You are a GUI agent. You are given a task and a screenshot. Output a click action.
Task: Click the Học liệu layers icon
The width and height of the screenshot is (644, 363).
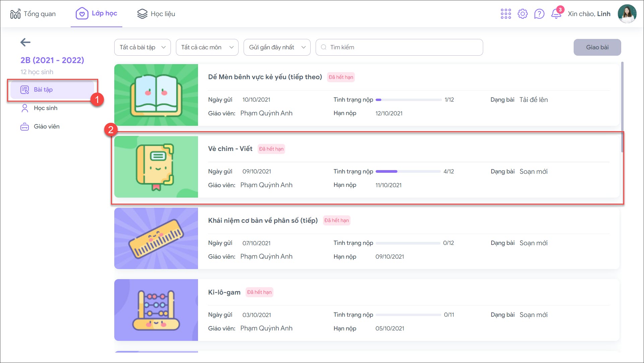point(142,14)
